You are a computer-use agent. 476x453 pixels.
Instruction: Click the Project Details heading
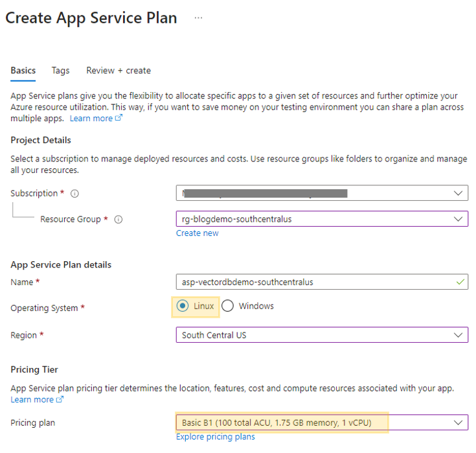click(41, 140)
